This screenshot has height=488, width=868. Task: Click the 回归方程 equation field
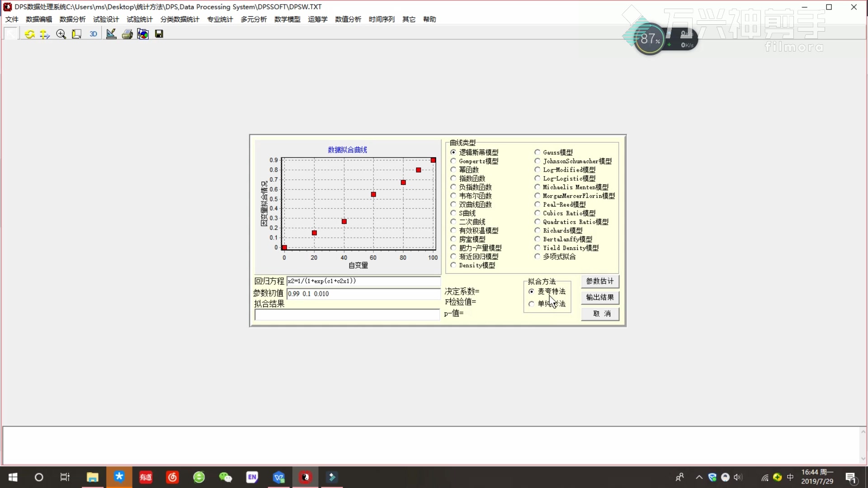tap(363, 281)
